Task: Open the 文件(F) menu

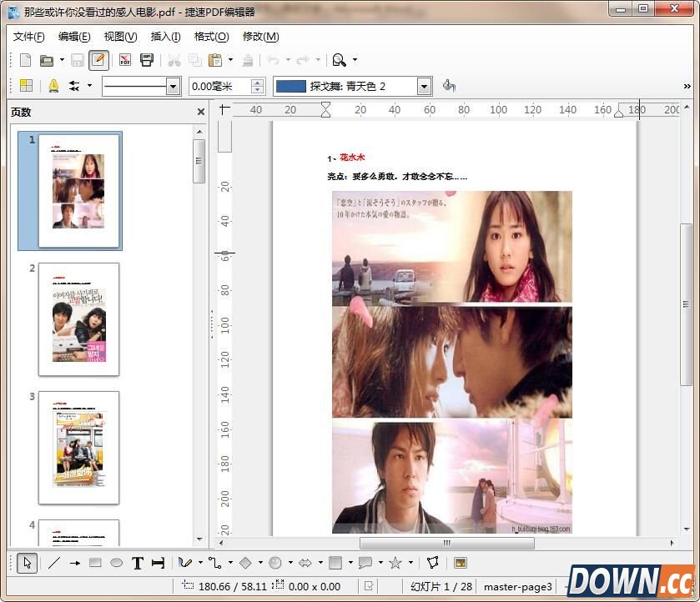Action: [28, 37]
